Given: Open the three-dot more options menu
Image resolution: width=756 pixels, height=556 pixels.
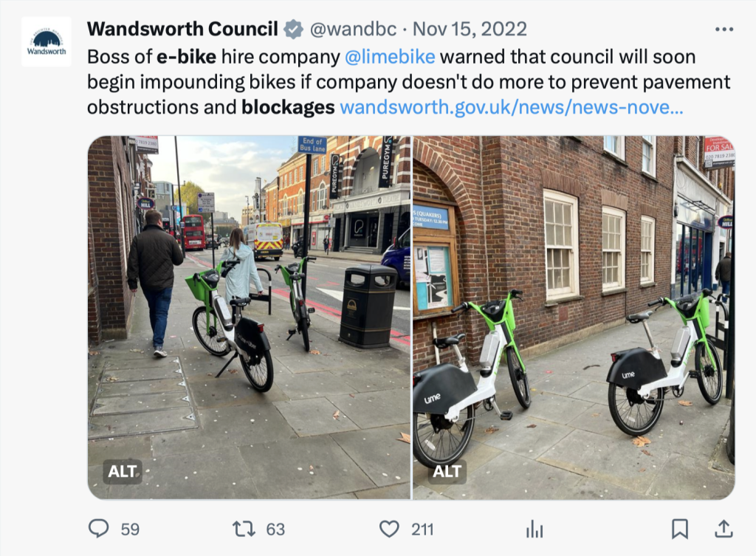Looking at the screenshot, I should (x=724, y=30).
